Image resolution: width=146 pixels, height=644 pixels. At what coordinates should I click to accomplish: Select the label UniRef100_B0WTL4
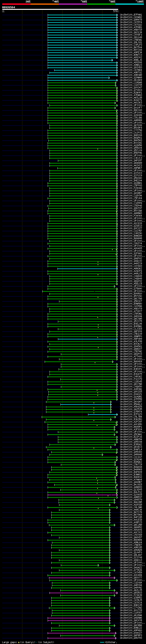coord(131,450)
